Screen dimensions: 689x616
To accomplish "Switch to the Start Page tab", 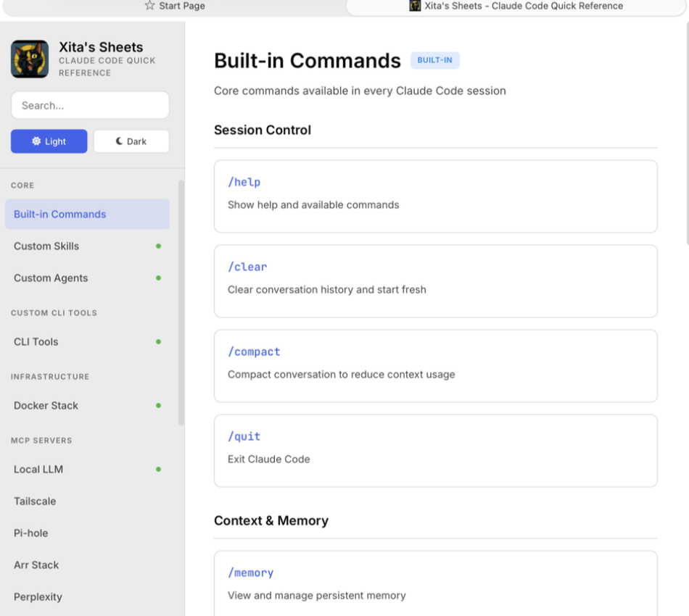I will (x=175, y=6).
